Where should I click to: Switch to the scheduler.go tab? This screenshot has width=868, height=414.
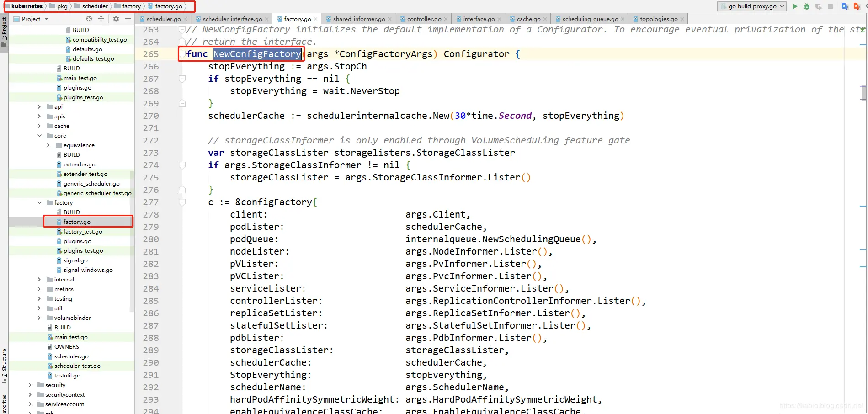pyautogui.click(x=164, y=19)
